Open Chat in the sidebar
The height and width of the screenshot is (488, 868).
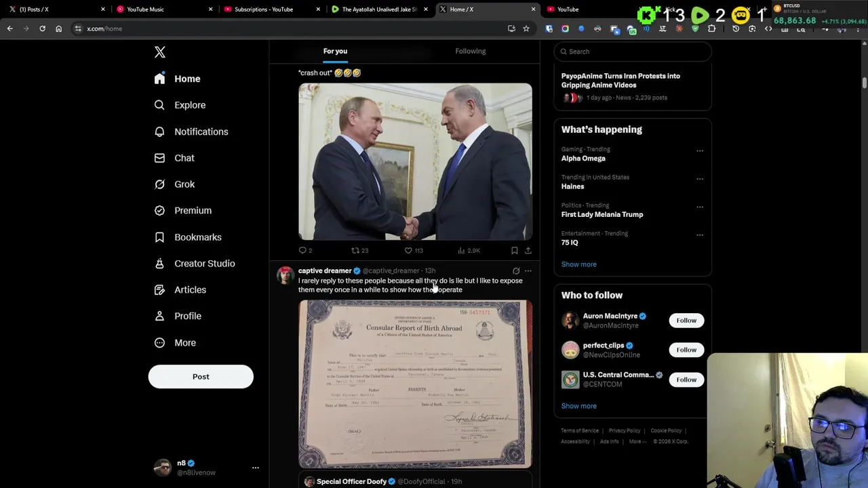[174, 158]
